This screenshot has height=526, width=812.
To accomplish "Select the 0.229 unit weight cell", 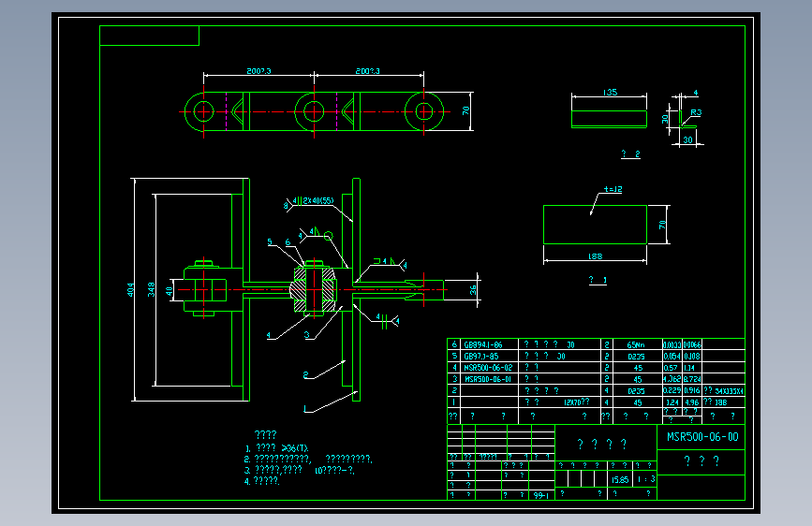I will (672, 390).
